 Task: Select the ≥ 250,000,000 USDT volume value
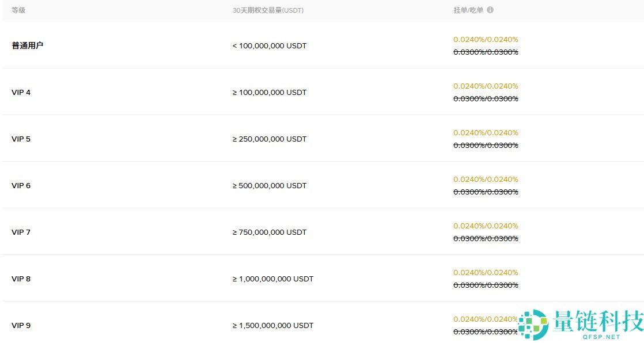pos(269,139)
